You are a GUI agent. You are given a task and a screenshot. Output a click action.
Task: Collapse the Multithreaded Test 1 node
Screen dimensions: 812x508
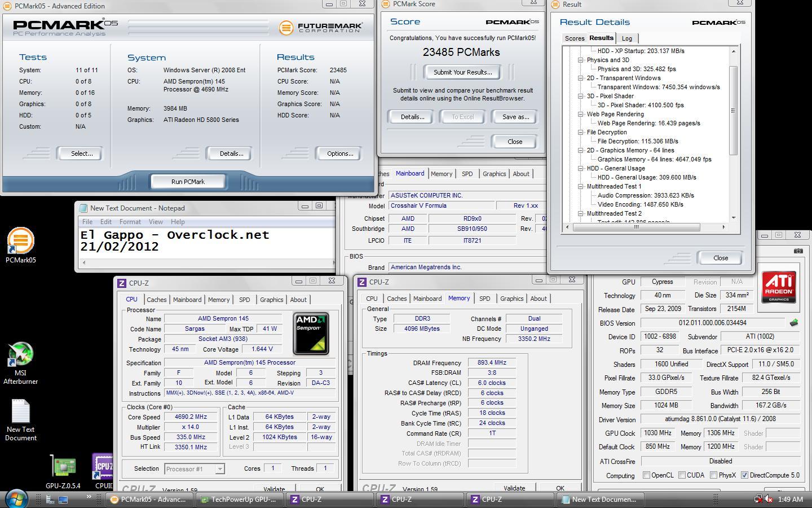(580, 186)
